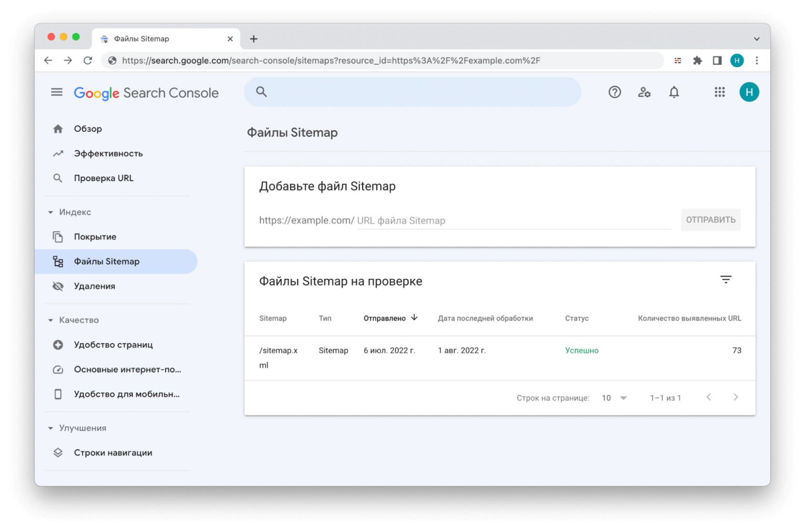
Task: Open the notifications bell
Action: [674, 92]
